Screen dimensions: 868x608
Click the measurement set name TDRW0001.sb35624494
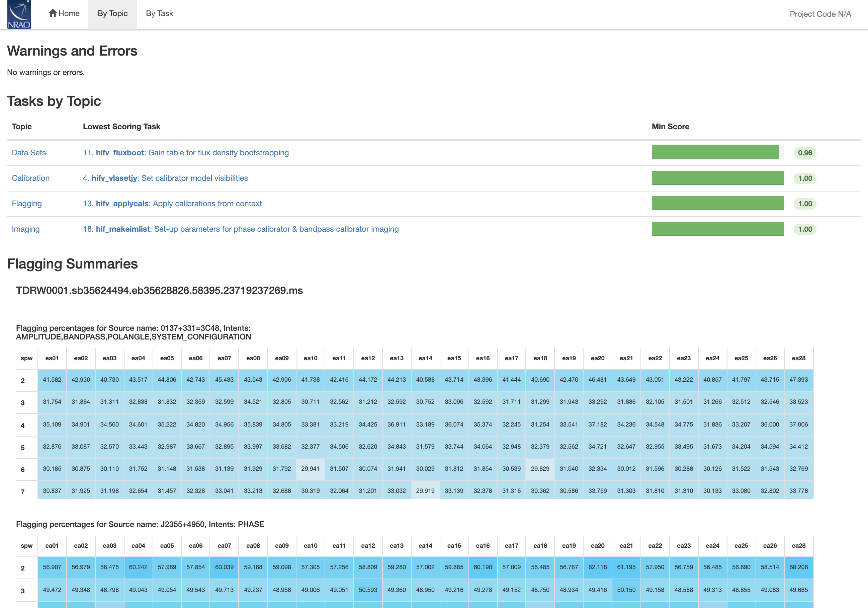[x=159, y=290]
